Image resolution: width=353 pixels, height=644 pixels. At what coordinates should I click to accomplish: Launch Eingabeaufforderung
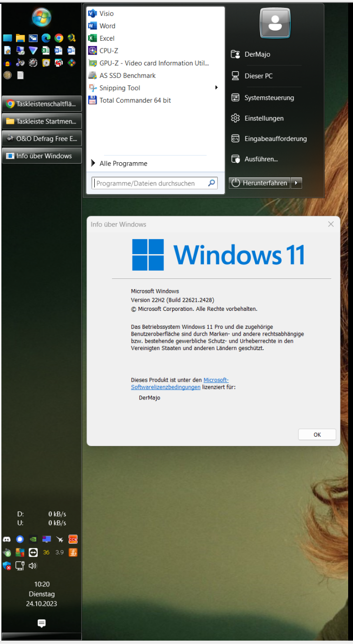tap(269, 138)
